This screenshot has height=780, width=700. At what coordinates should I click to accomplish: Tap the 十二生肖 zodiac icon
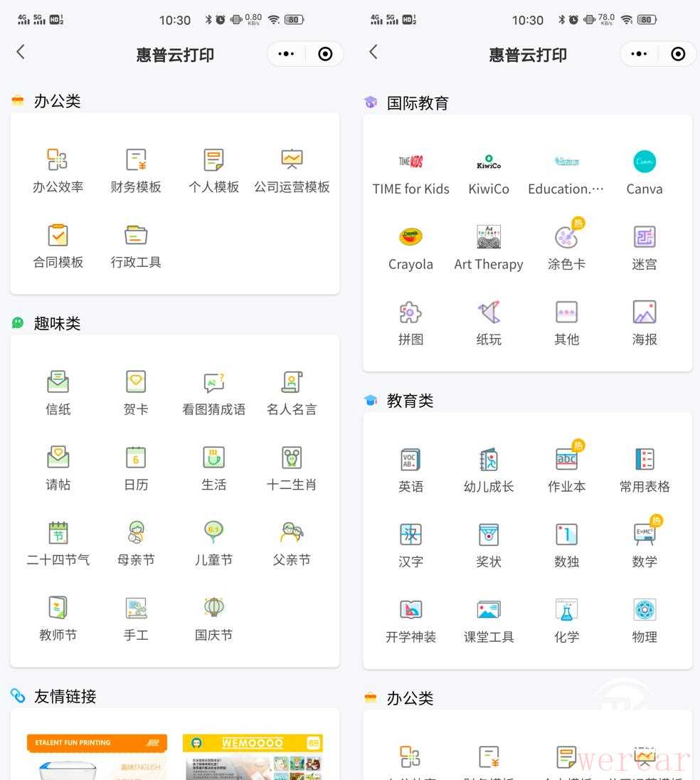[292, 458]
